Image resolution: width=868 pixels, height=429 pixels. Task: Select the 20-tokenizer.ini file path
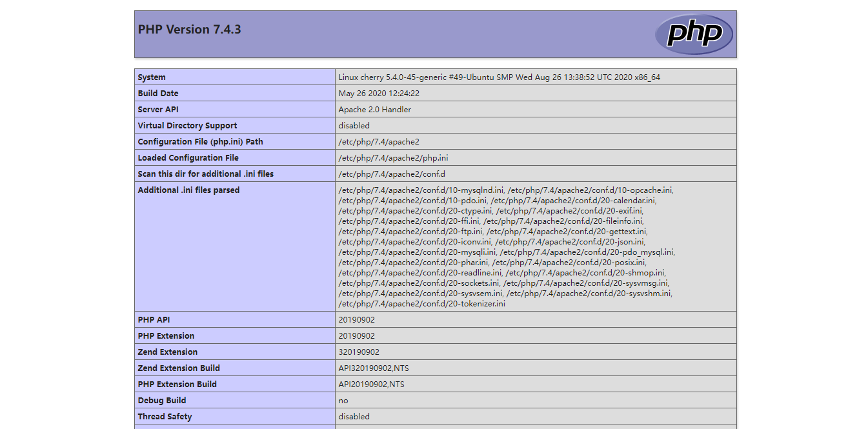[422, 304]
